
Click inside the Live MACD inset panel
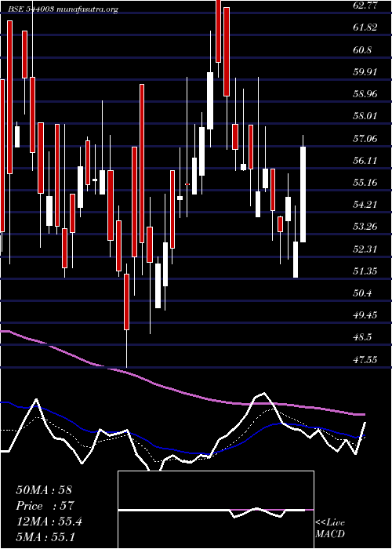coord(216,510)
